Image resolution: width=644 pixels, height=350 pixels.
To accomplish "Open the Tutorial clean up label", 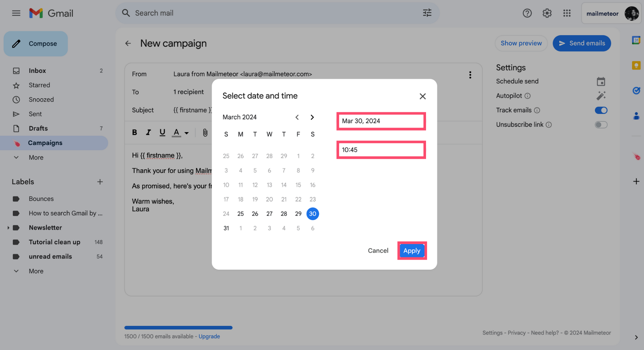I will click(x=55, y=242).
